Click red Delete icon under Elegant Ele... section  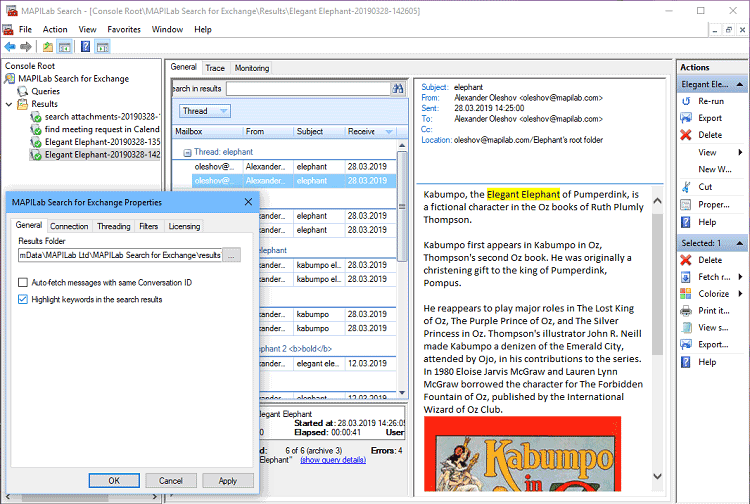pos(686,135)
